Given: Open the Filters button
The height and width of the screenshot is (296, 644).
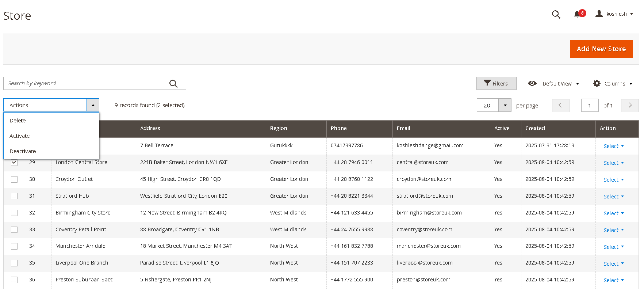Looking at the screenshot, I should tap(496, 84).
